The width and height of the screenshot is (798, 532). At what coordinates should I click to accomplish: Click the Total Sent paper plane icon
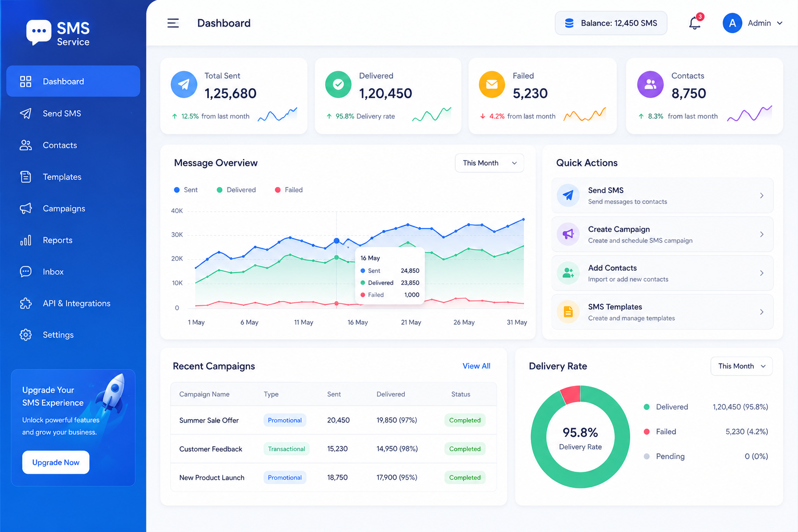click(x=184, y=84)
